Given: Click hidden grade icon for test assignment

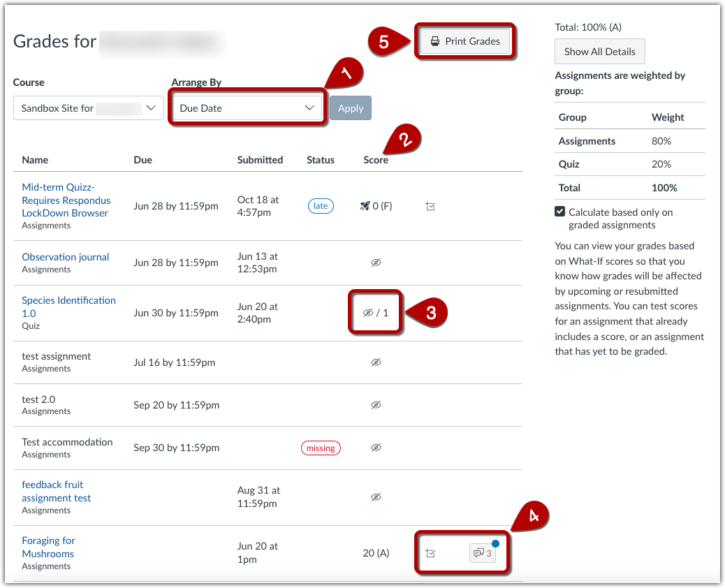Looking at the screenshot, I should click(376, 362).
